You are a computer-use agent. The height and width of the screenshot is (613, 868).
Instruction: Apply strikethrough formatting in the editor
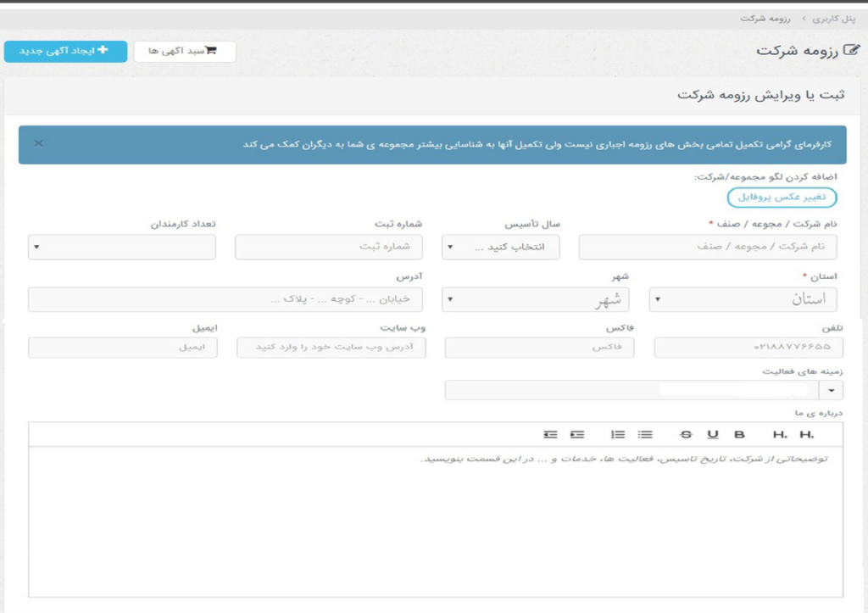(x=687, y=434)
